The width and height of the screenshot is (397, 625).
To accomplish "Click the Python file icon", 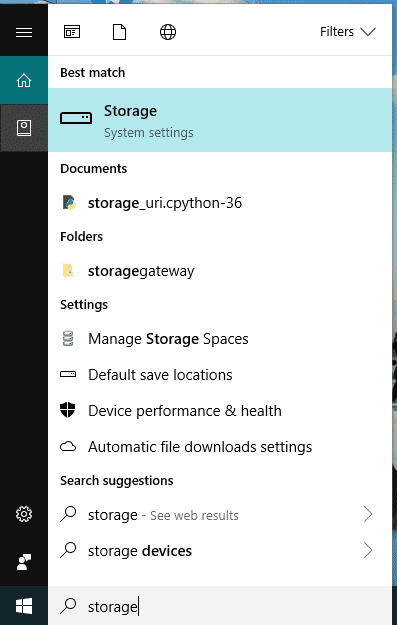I will pyautogui.click(x=69, y=202).
